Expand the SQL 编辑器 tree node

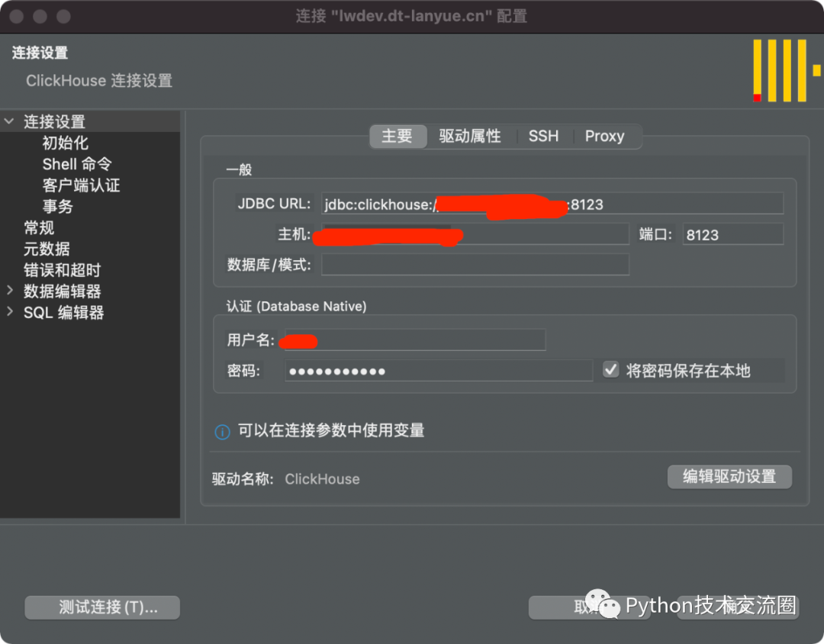[9, 312]
